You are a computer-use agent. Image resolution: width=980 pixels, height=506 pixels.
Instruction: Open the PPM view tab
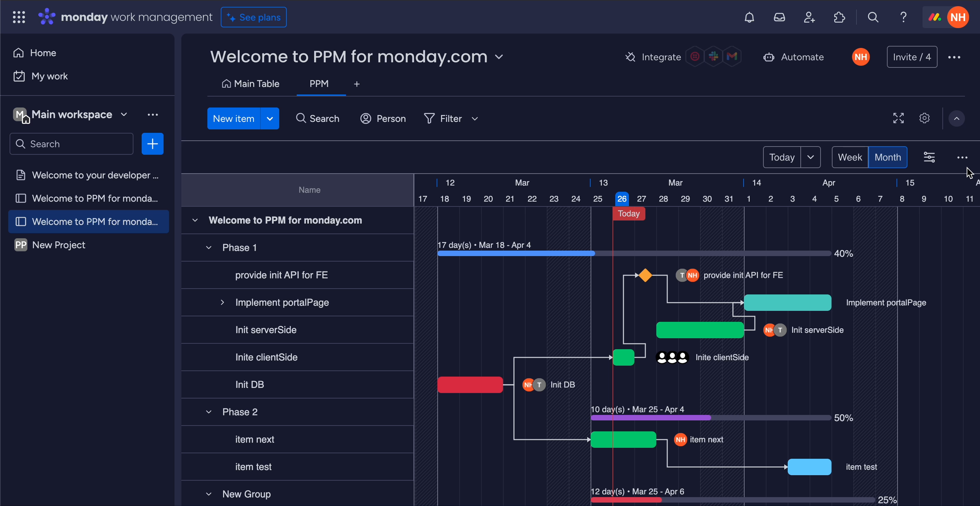coord(319,84)
